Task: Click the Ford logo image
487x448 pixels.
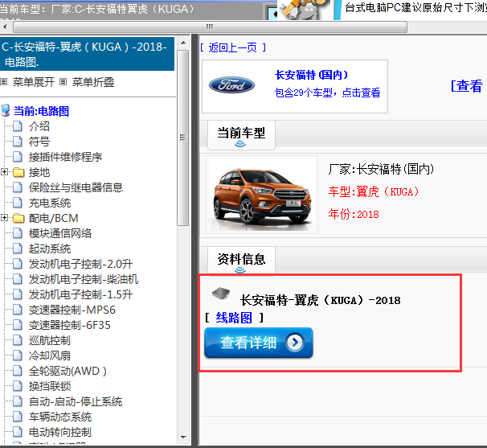Action: pos(231,85)
